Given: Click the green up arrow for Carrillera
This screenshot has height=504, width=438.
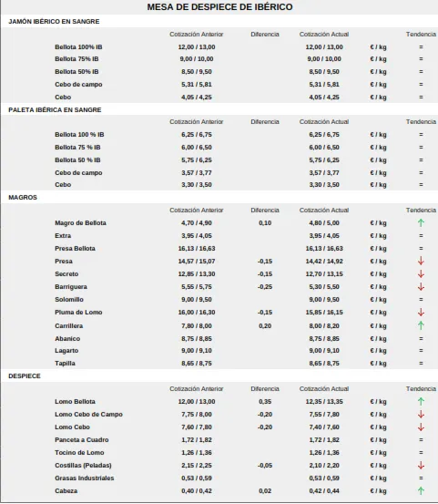Looking at the screenshot, I should point(421,325).
